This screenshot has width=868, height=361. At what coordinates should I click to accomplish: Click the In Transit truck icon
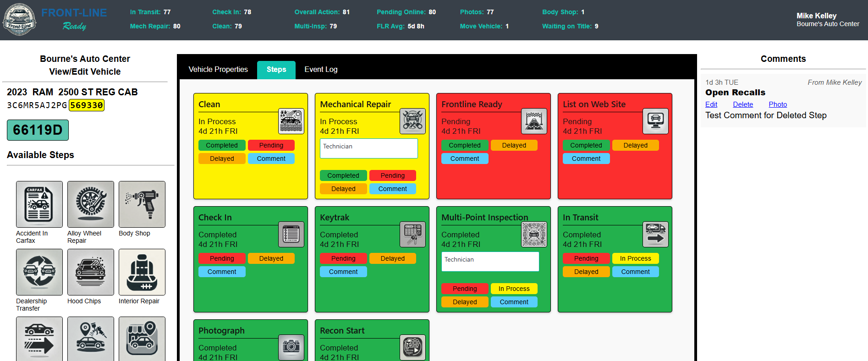pyautogui.click(x=655, y=235)
